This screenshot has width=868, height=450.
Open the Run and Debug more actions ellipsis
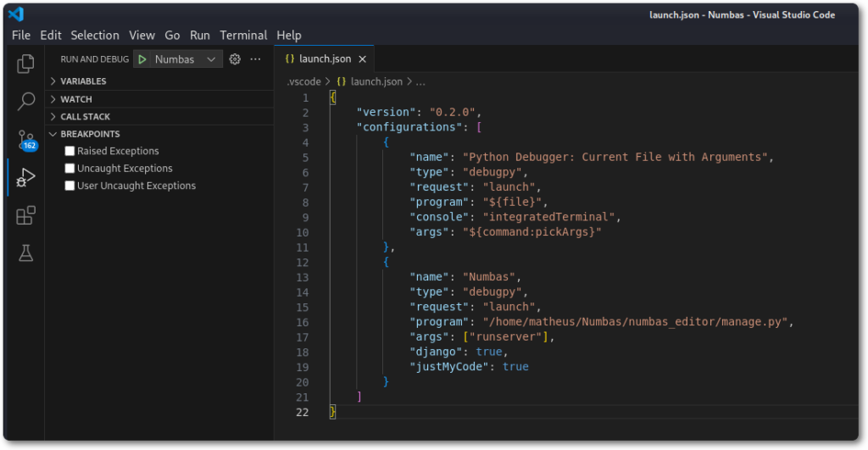pyautogui.click(x=255, y=59)
